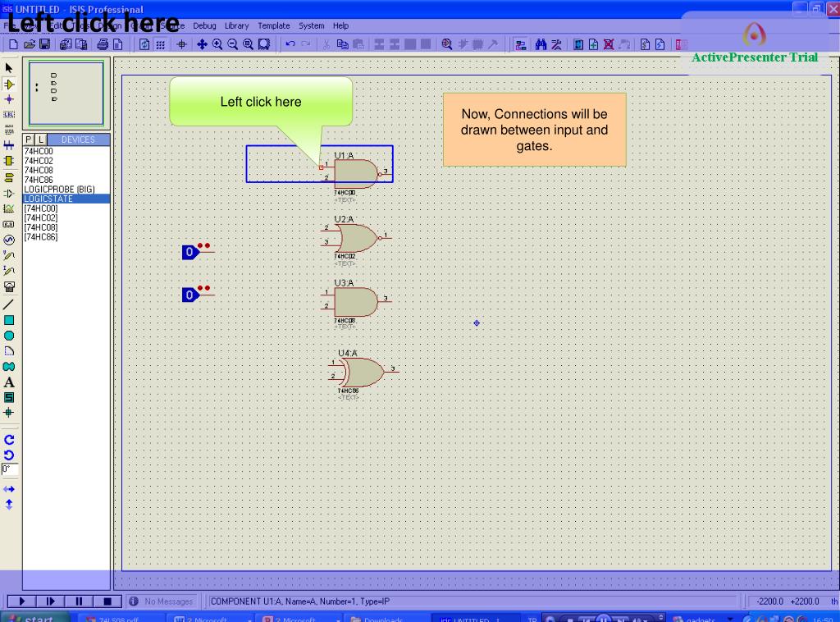Rotate anticlockwise using the rotate icon

(x=8, y=455)
